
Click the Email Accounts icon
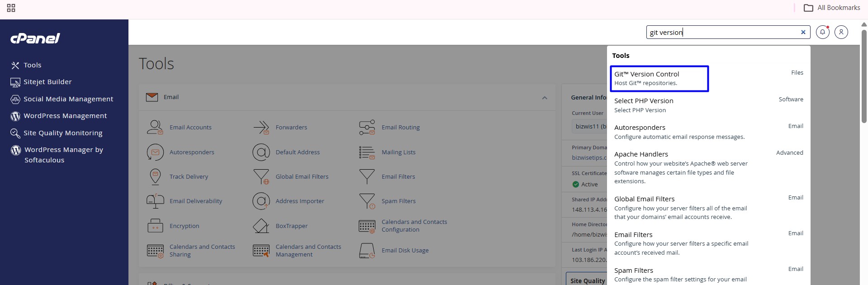click(x=155, y=128)
